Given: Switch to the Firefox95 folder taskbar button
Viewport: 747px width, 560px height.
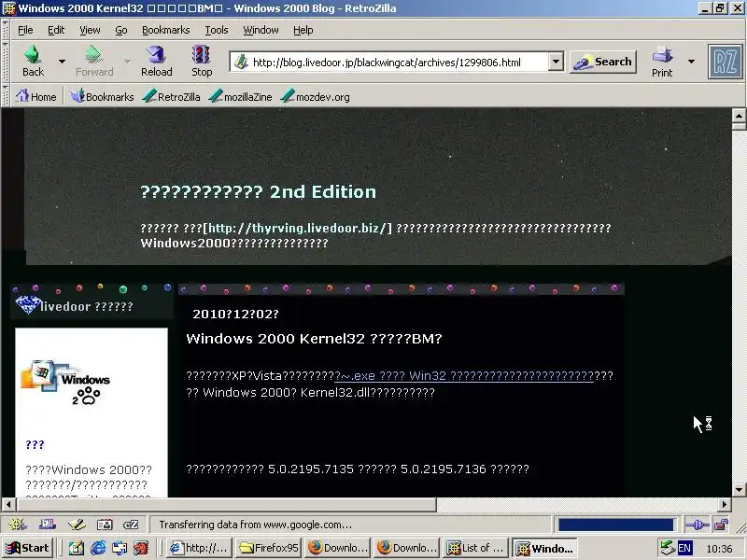Looking at the screenshot, I should pyautogui.click(x=269, y=548).
